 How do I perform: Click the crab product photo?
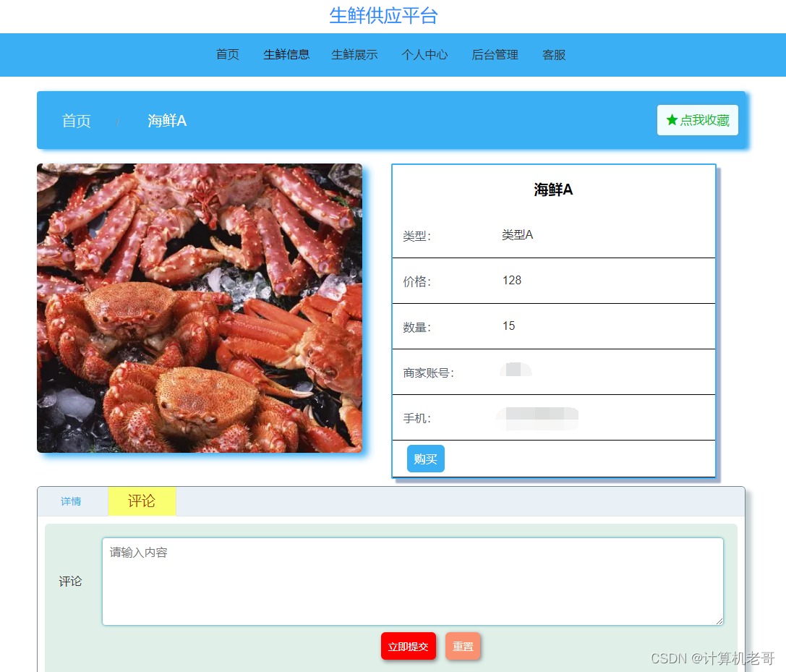coord(200,307)
